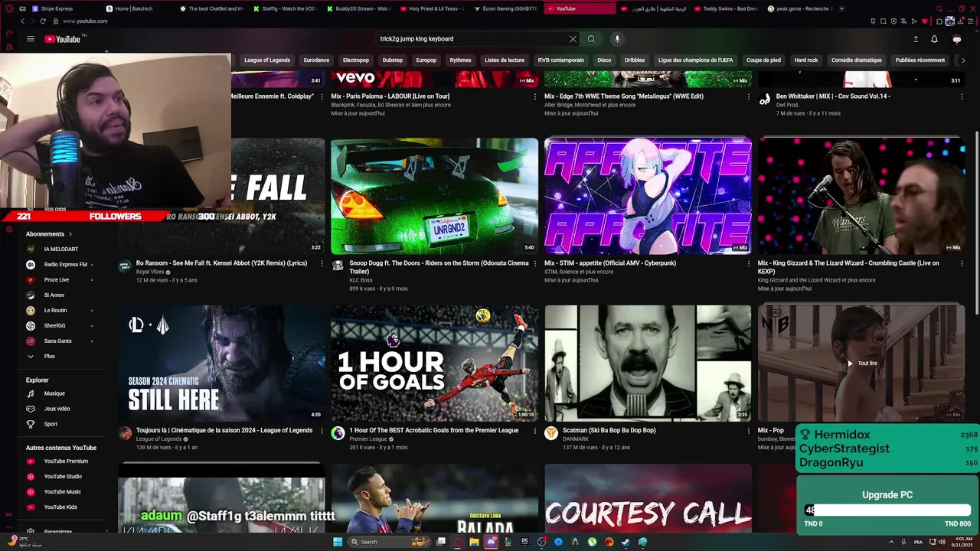Expand Abonnements section chevron
Image resolution: width=980 pixels, height=551 pixels.
click(x=70, y=234)
